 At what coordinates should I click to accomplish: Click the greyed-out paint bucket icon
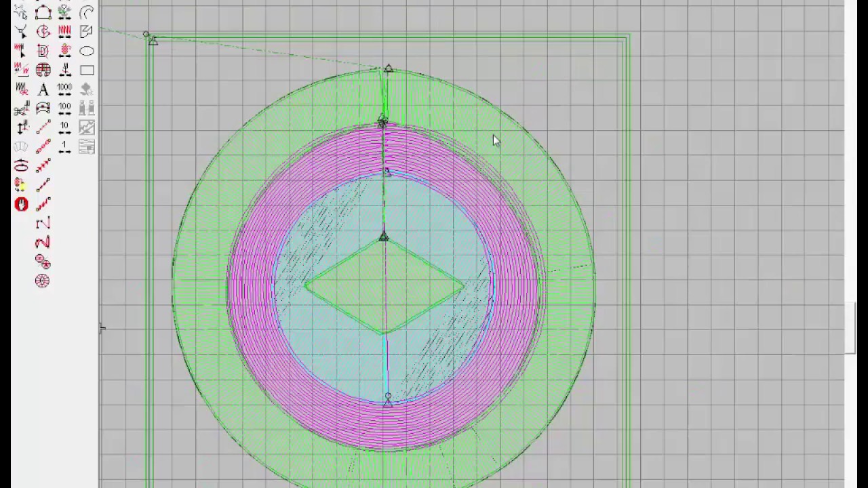click(x=86, y=89)
